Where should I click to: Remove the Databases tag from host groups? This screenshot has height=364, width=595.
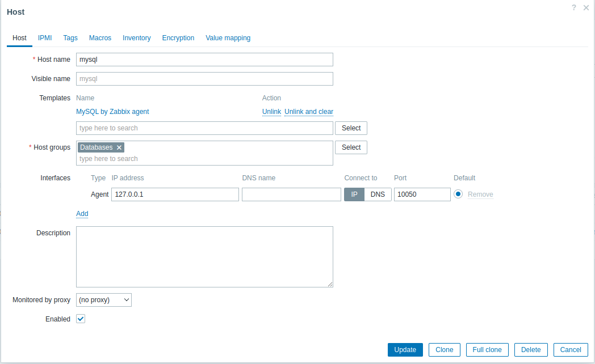[x=119, y=147]
